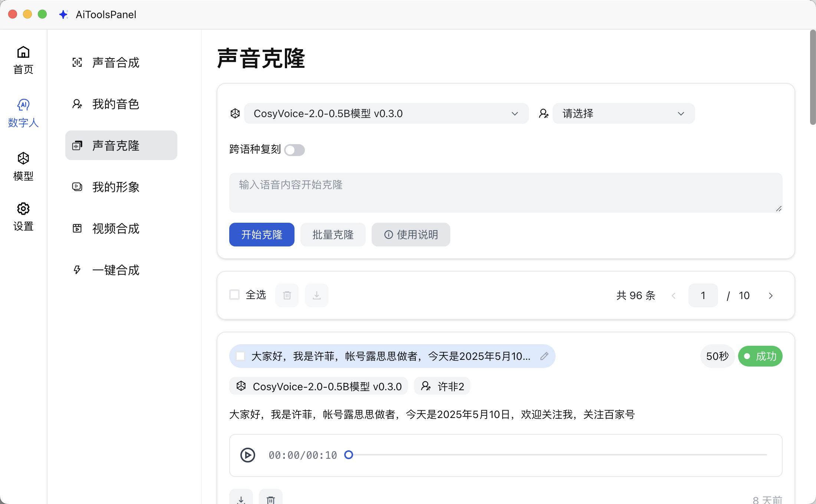Open the 首页 home icon
Image resolution: width=816 pixels, height=504 pixels.
[x=23, y=52]
